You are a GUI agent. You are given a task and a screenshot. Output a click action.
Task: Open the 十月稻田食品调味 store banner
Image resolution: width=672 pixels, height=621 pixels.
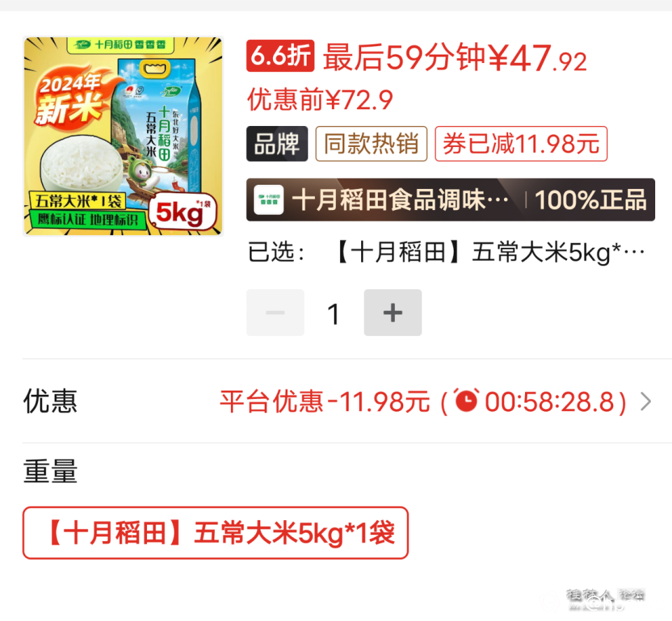tap(450, 200)
